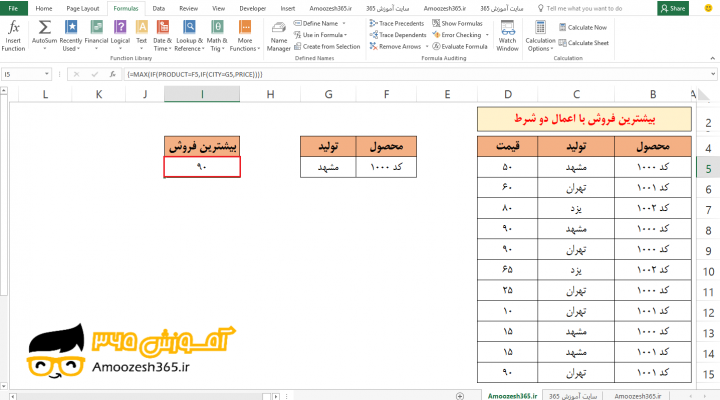Switch to the View tab
The width and height of the screenshot is (720, 400).
coord(219,8)
